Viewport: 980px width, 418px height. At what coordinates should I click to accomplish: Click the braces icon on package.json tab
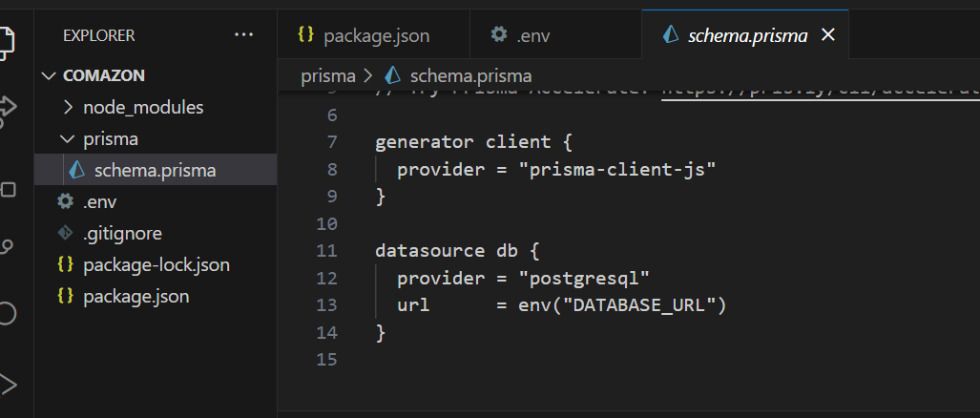click(x=305, y=35)
